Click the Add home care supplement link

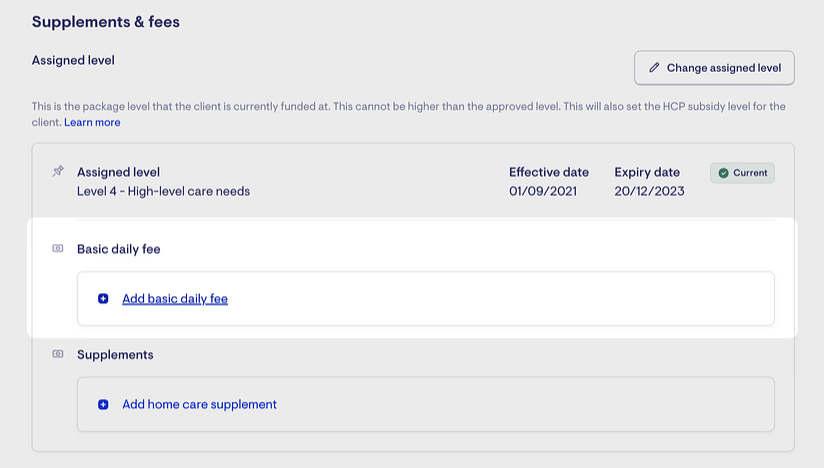199,405
